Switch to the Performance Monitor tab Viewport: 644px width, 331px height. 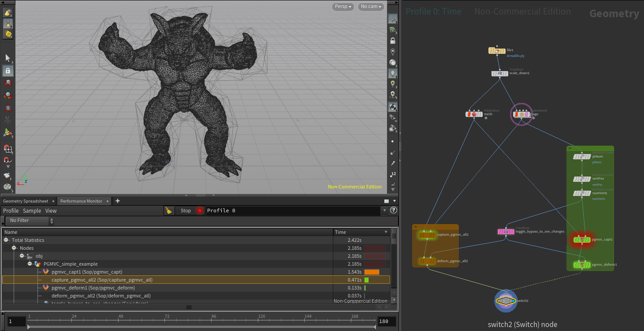(81, 201)
